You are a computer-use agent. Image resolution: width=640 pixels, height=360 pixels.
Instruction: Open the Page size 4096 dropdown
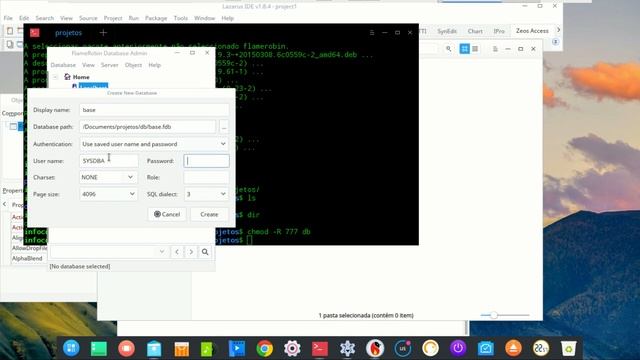pos(108,194)
